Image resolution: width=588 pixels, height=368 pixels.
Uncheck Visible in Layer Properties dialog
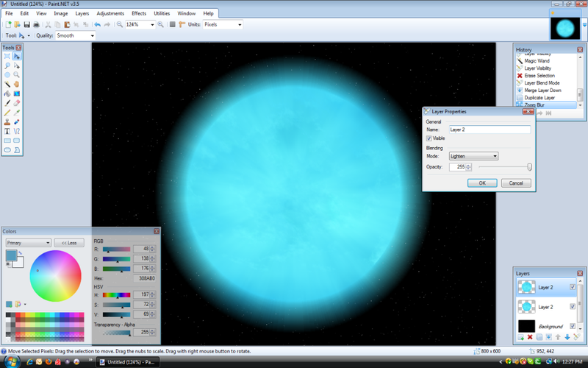pos(429,138)
